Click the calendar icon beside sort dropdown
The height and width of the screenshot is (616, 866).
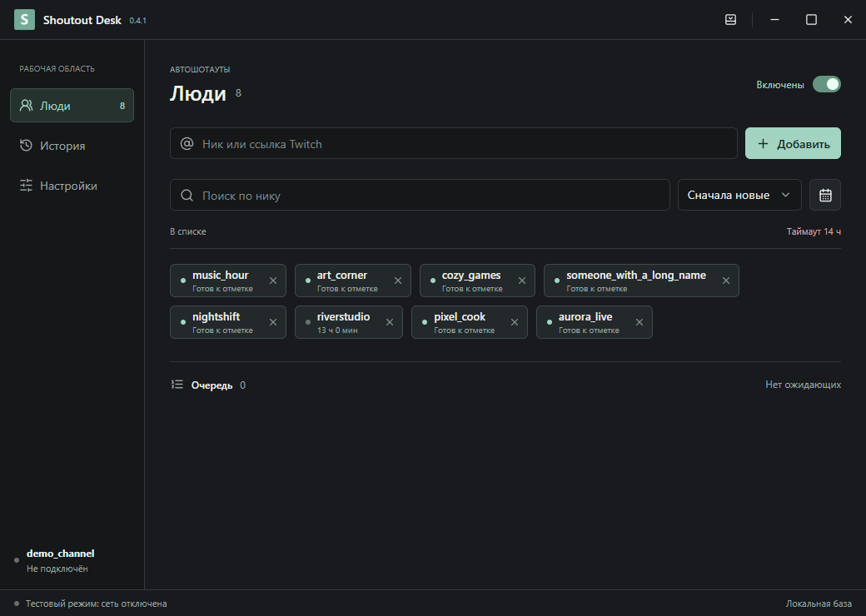[825, 195]
